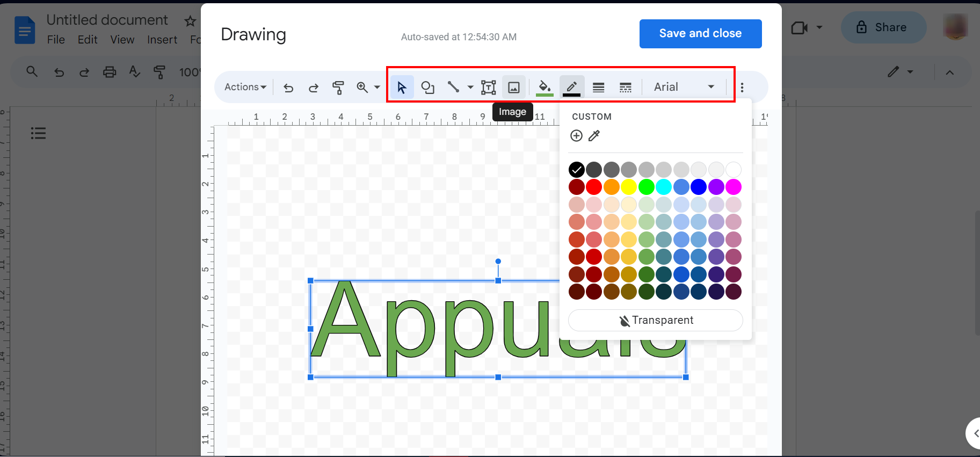980x457 pixels.
Task: Click the Save and close button
Action: pyautogui.click(x=700, y=34)
